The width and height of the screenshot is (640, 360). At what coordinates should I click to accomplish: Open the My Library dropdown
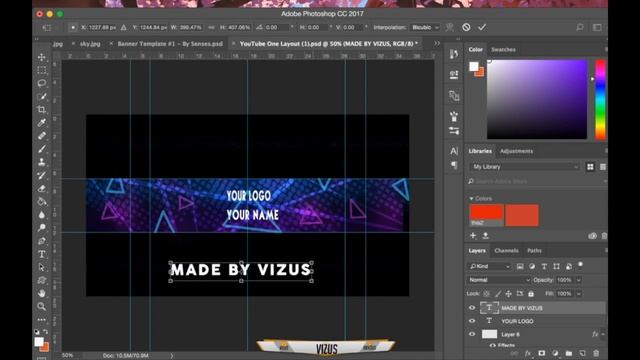tap(524, 167)
